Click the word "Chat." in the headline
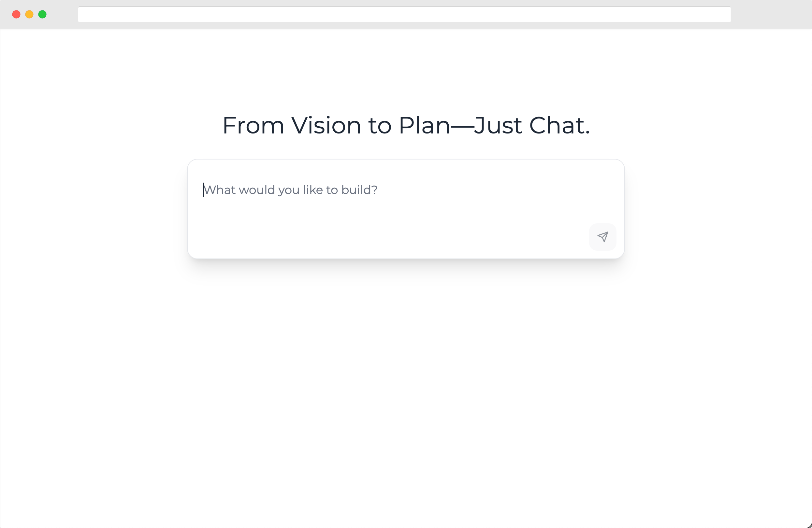The image size is (812, 528). click(x=559, y=125)
